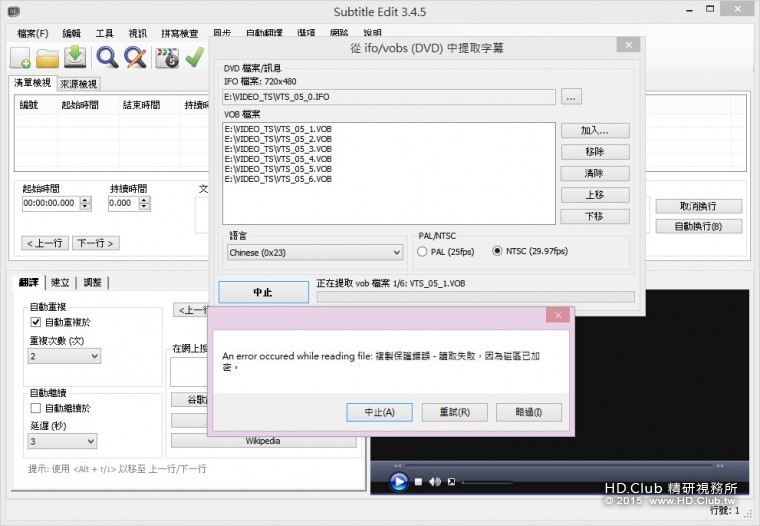The image size is (760, 526).
Task: Click the video player seek bar
Action: (558, 465)
